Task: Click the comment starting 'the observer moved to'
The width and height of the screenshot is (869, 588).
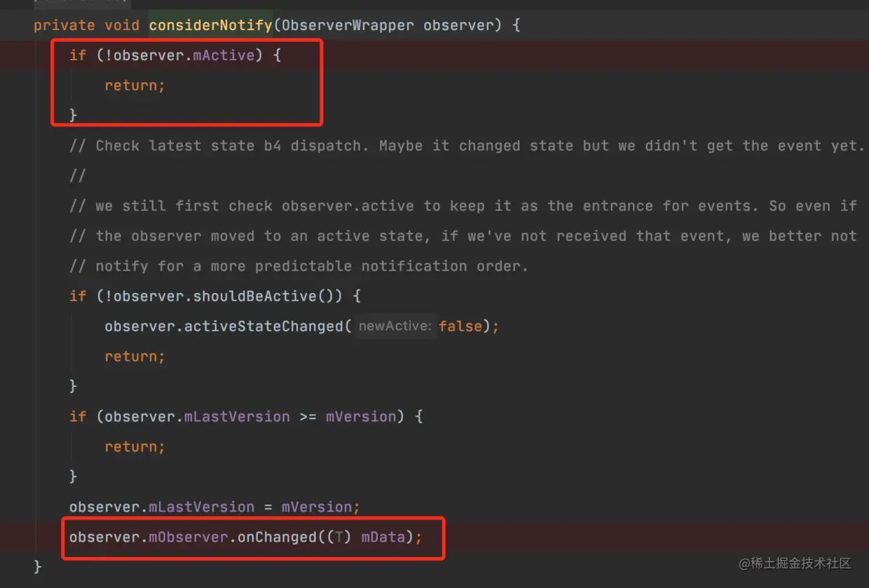Action: (463, 236)
